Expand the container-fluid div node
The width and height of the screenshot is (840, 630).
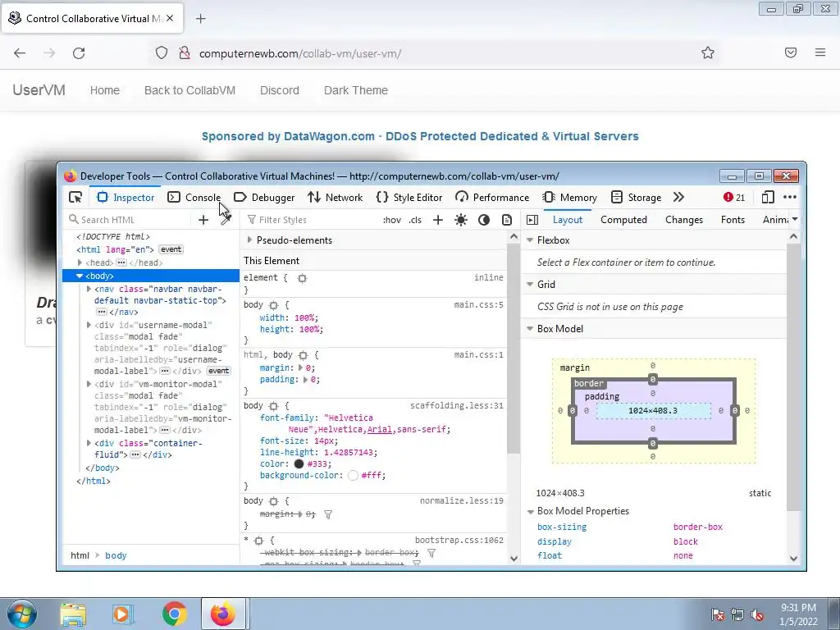[x=89, y=443]
